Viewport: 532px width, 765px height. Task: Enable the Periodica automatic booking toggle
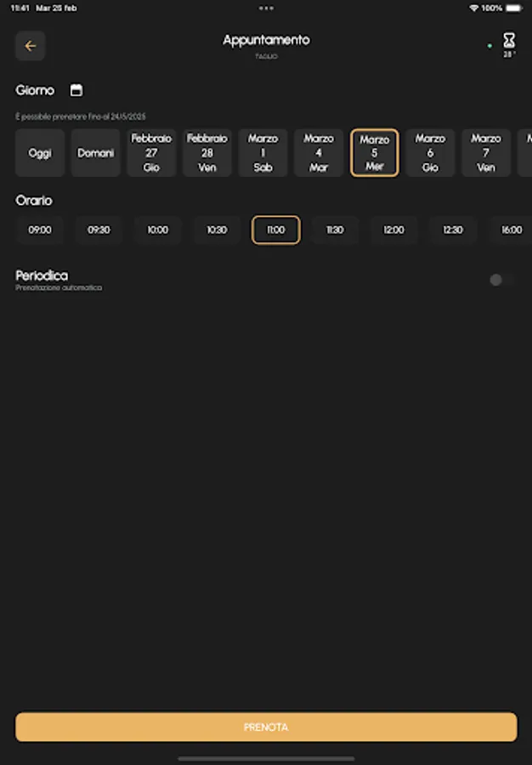click(x=496, y=280)
